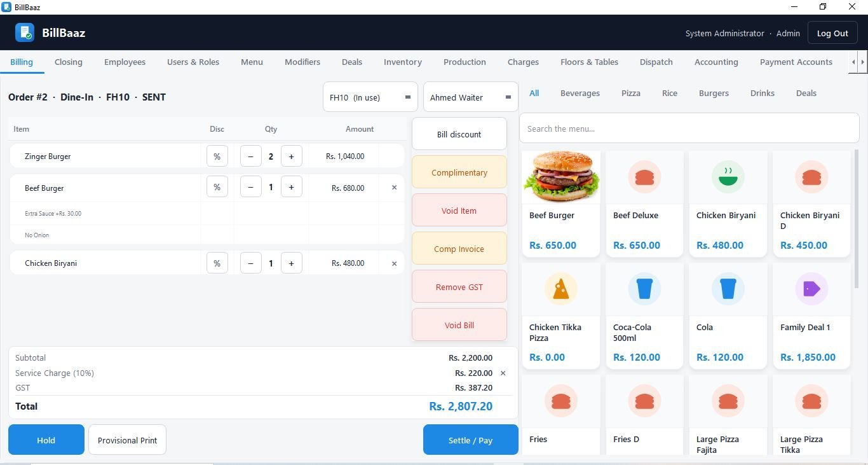868x465 pixels.
Task: Select the Chicken Biryani bowl icon
Action: tap(728, 177)
